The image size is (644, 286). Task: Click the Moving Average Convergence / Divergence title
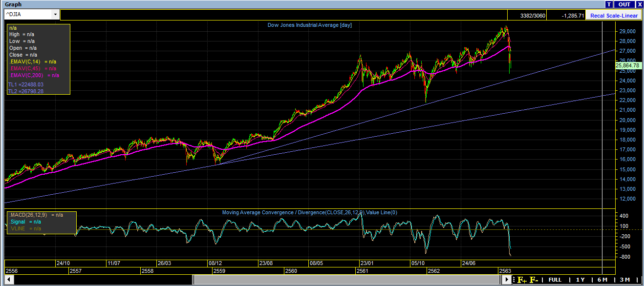[309, 212]
